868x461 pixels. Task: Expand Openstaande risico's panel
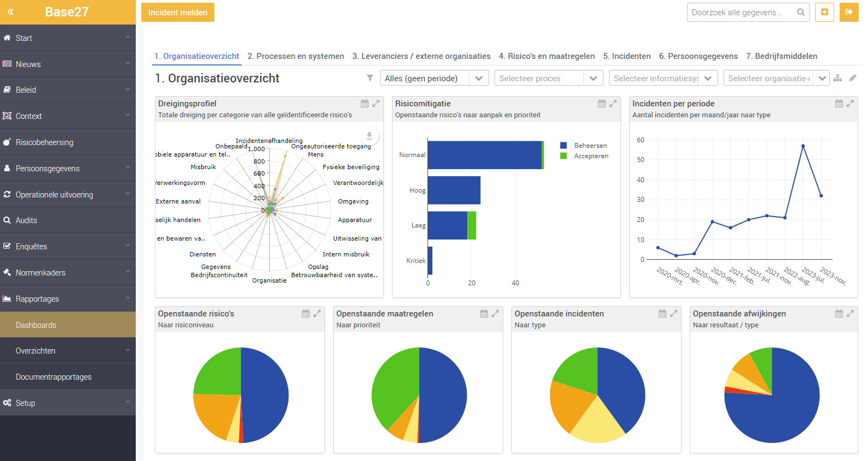[317, 314]
